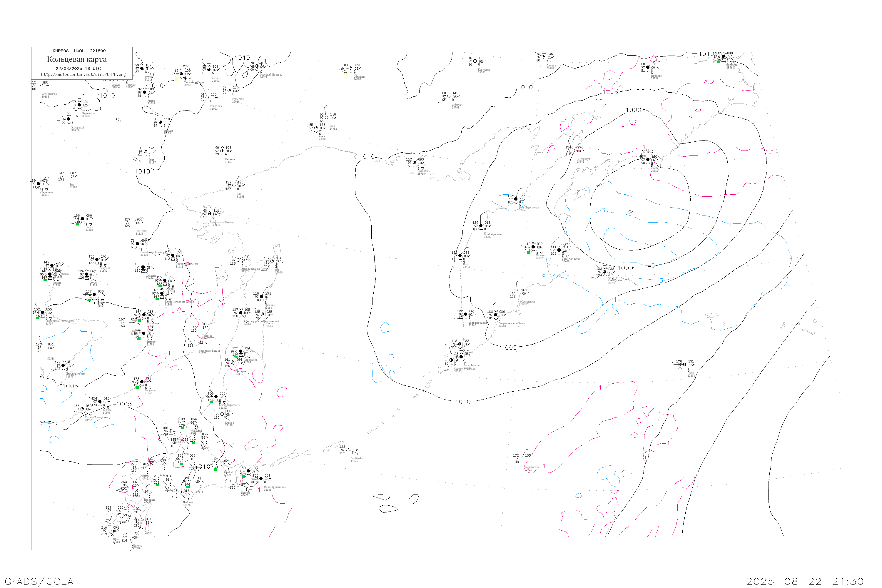Click the Петропавловск-Камч station circle
The height and width of the screenshot is (588, 882).
[x=495, y=315]
